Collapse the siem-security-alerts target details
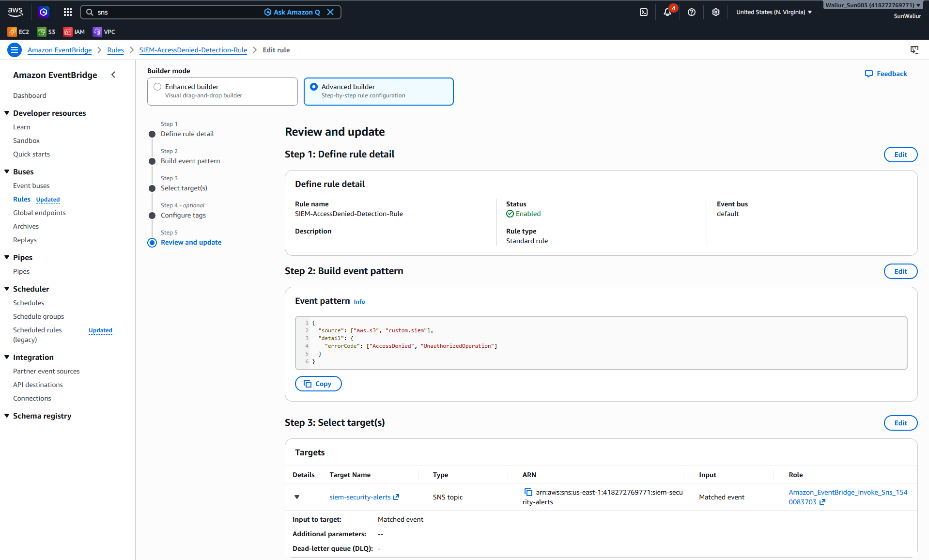The height and width of the screenshot is (560, 929). point(297,497)
